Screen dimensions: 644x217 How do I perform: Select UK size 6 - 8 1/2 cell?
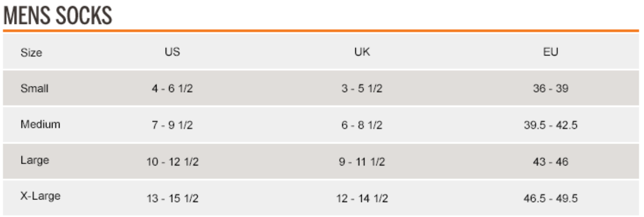click(362, 125)
